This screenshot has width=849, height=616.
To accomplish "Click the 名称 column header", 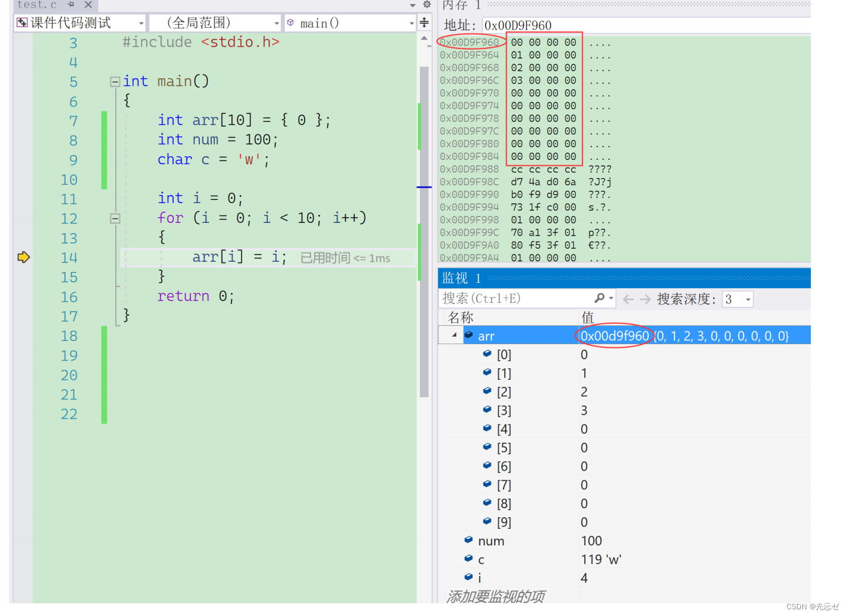I will (461, 317).
